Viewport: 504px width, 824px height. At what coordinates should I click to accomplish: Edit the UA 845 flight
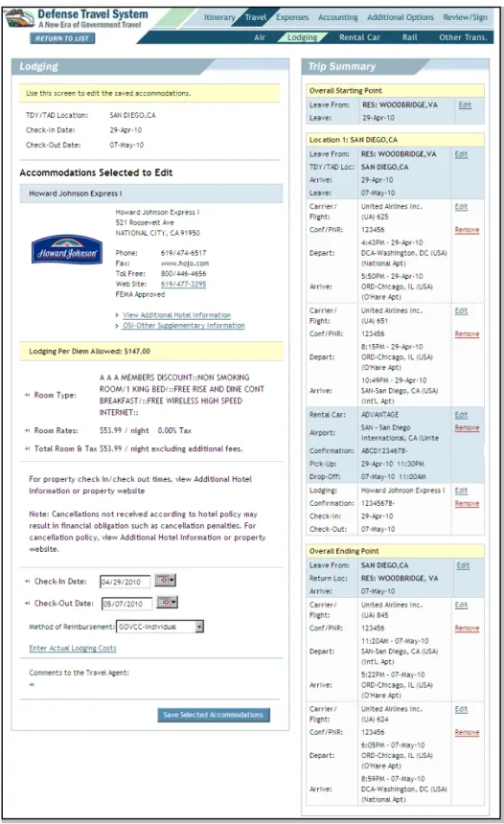tap(461, 605)
